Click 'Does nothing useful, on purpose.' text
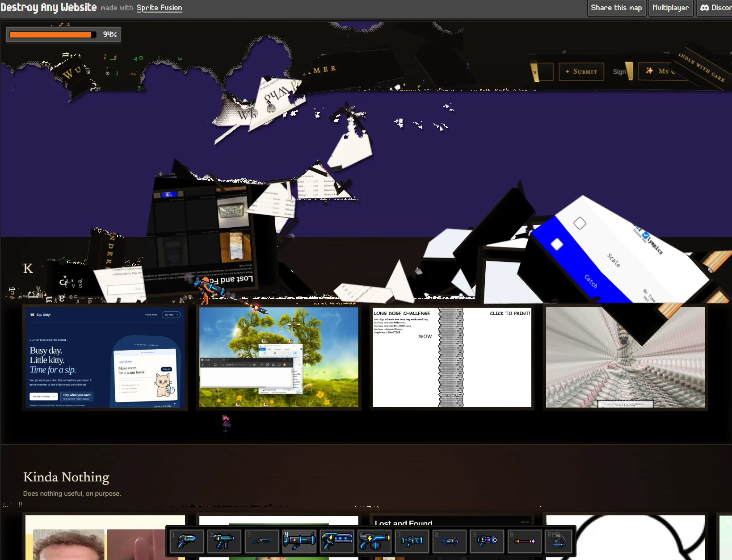Viewport: 732px width, 560px height. 72,493
